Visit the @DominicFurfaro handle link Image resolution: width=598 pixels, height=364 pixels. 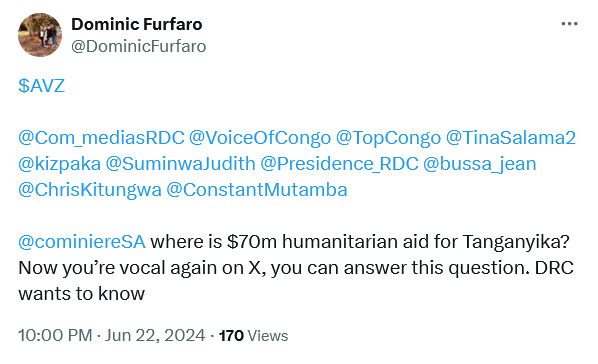click(138, 47)
